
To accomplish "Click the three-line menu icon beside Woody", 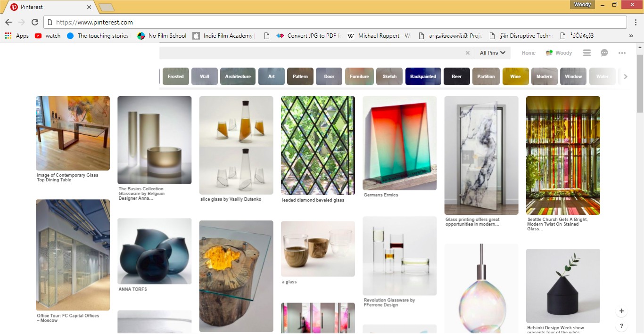I will click(x=586, y=53).
